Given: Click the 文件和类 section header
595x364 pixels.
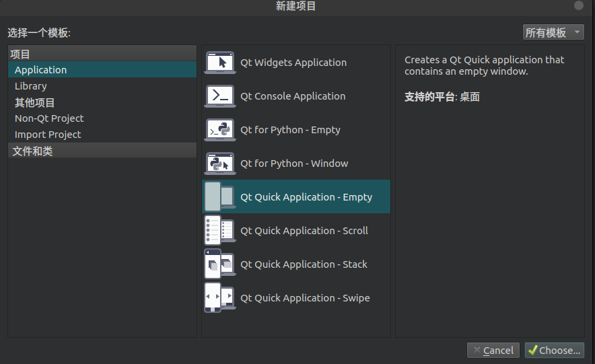Looking at the screenshot, I should point(32,151).
